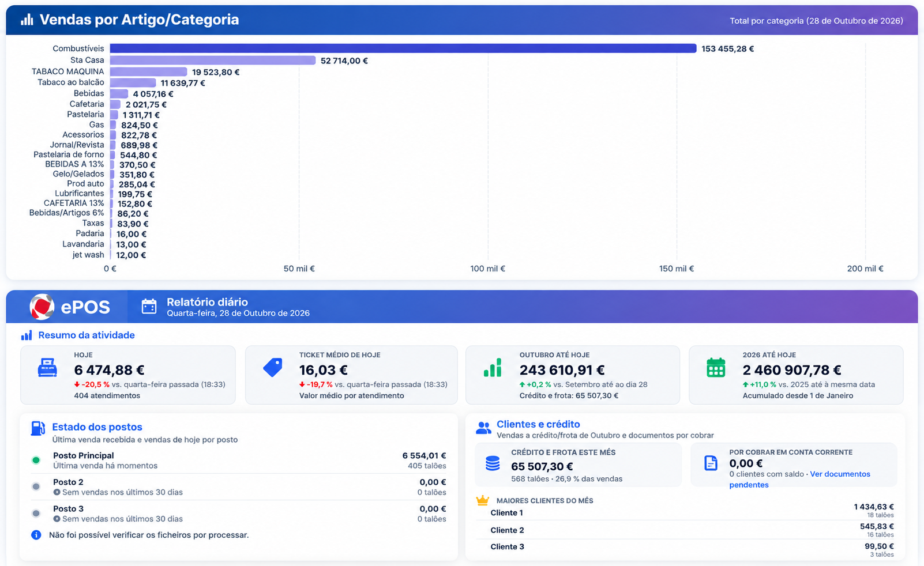This screenshot has height=566, width=924.
Task: Click the 2 460 907,78 € yearly total
Action: click(x=791, y=370)
